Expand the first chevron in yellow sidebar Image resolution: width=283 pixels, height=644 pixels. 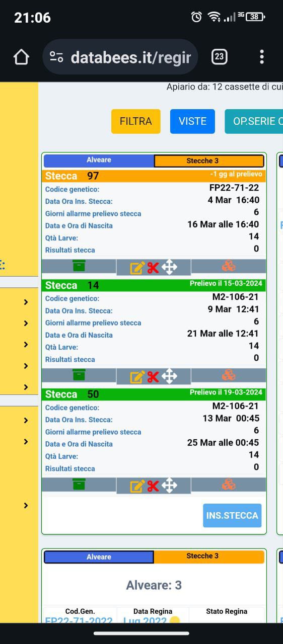[26, 302]
